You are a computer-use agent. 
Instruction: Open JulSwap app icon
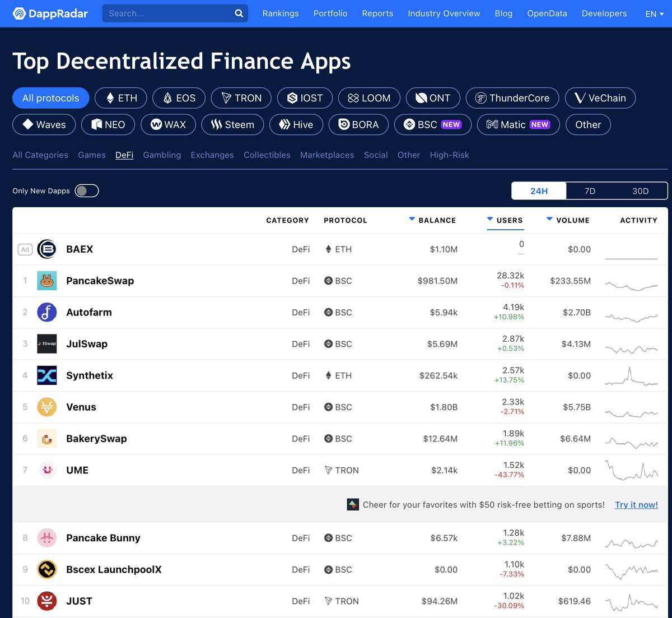(47, 344)
